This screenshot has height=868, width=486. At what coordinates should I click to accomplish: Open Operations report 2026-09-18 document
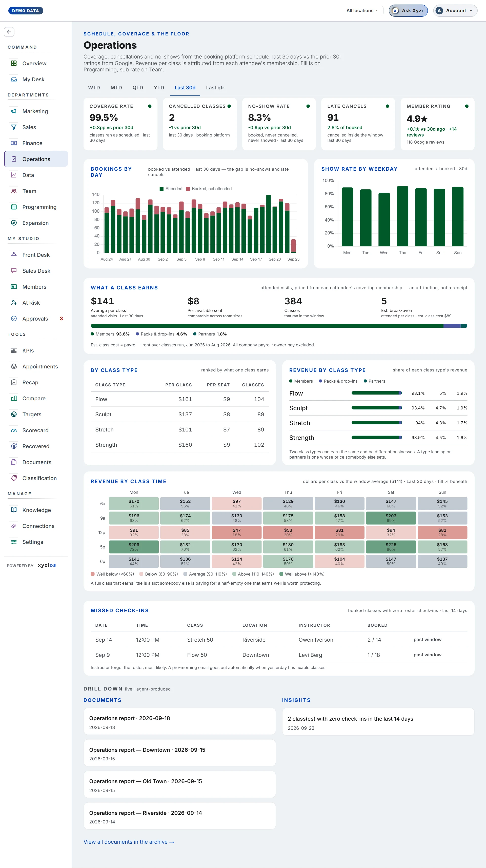[179, 721]
